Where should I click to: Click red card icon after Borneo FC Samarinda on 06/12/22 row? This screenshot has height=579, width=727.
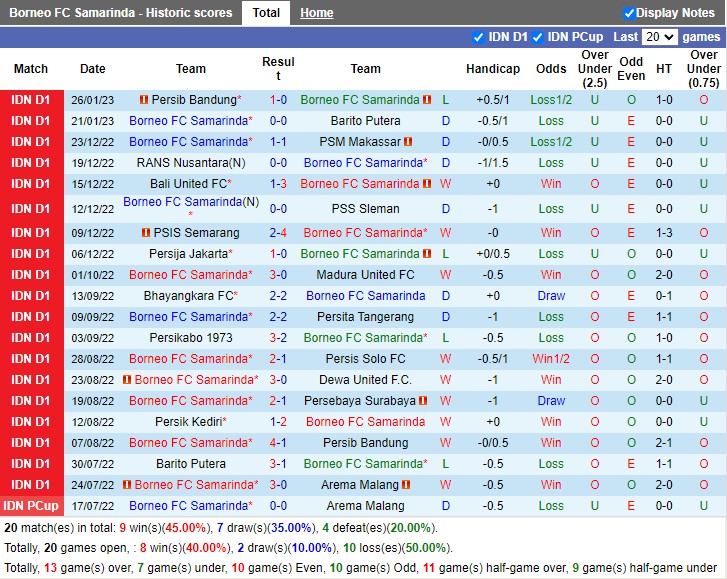coord(427,254)
